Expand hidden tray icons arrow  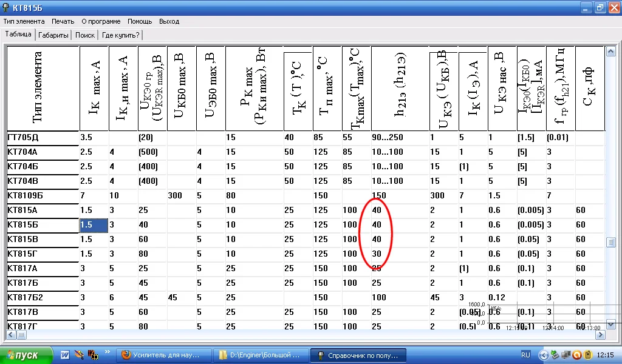(544, 356)
